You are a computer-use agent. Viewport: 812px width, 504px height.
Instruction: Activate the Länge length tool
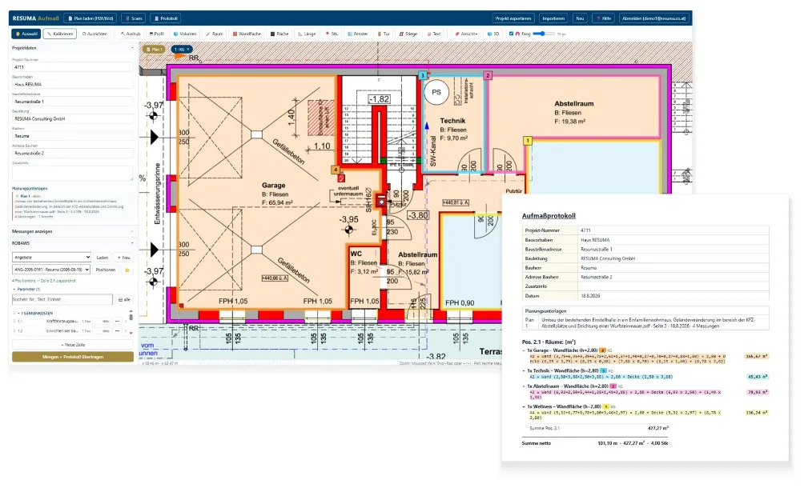click(307, 34)
